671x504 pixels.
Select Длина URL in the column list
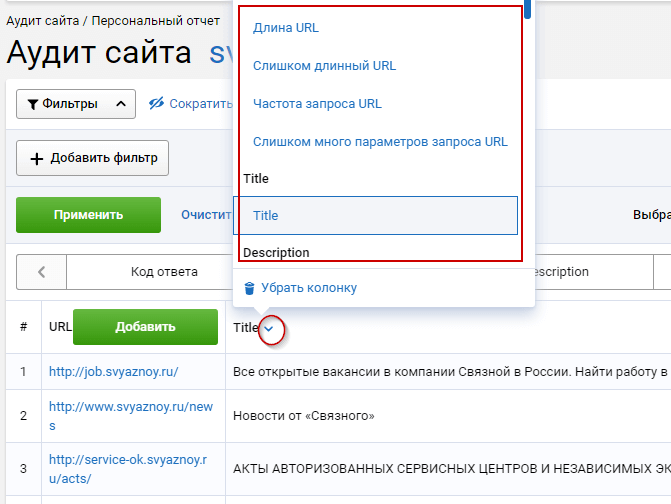(x=286, y=28)
